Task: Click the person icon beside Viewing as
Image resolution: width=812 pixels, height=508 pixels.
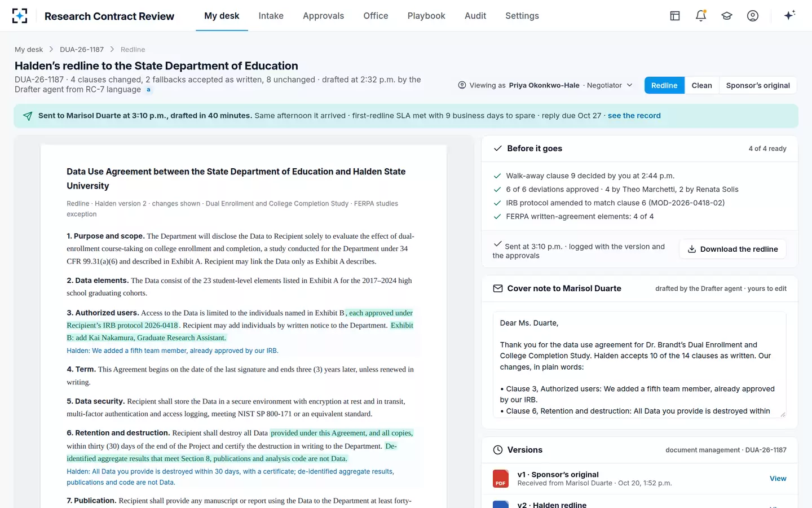Action: tap(462, 85)
